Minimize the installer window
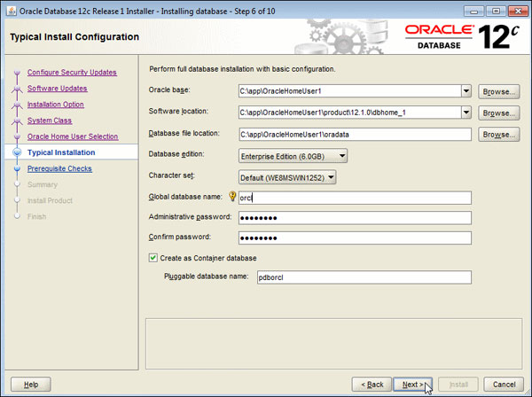Screen dimensions: 532x397 coord(474,12)
